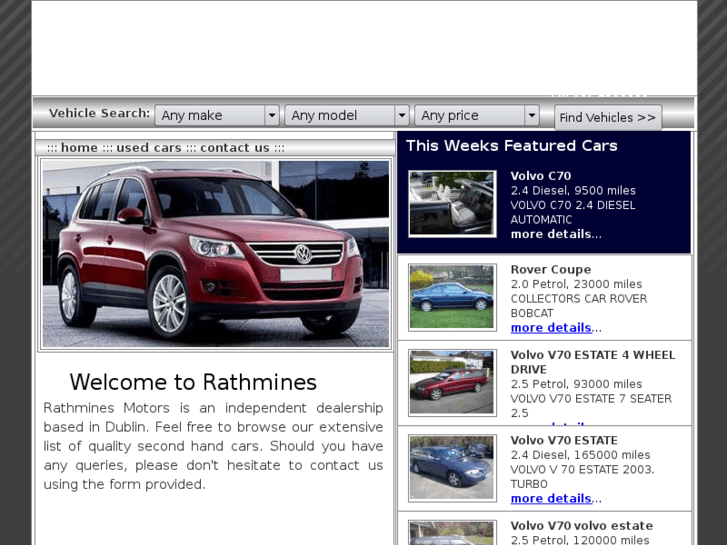Open the Volvo C70 thumbnail photo
This screenshot has width=727, height=545.
452,203
